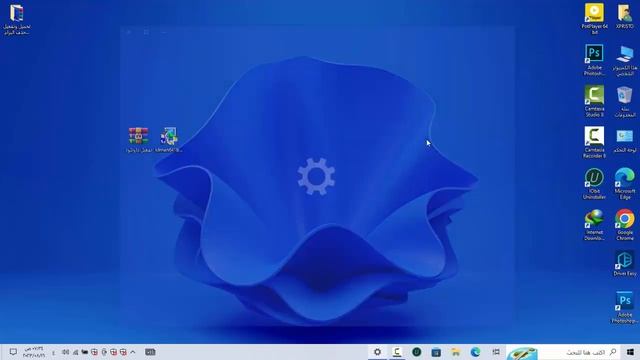Open IObit Uninstaller from the taskbar
The width and height of the screenshot is (640, 360).
(416, 352)
